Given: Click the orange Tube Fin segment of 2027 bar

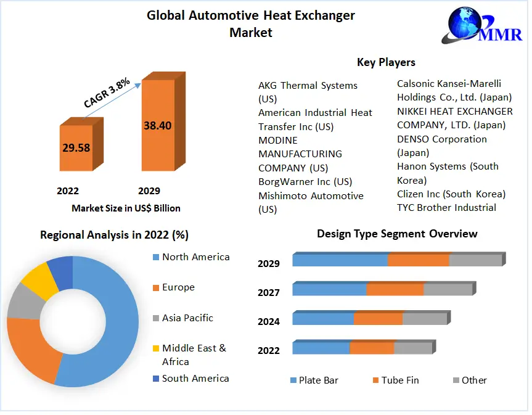Looking at the screenshot, I should [395, 289].
